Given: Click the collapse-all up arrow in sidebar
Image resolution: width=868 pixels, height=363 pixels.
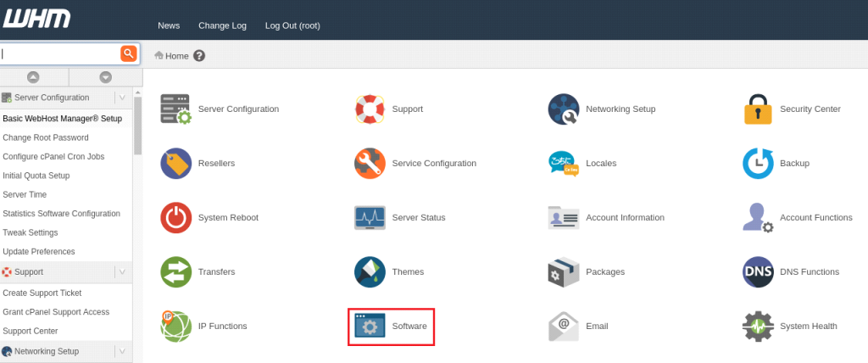Looking at the screenshot, I should (x=33, y=77).
